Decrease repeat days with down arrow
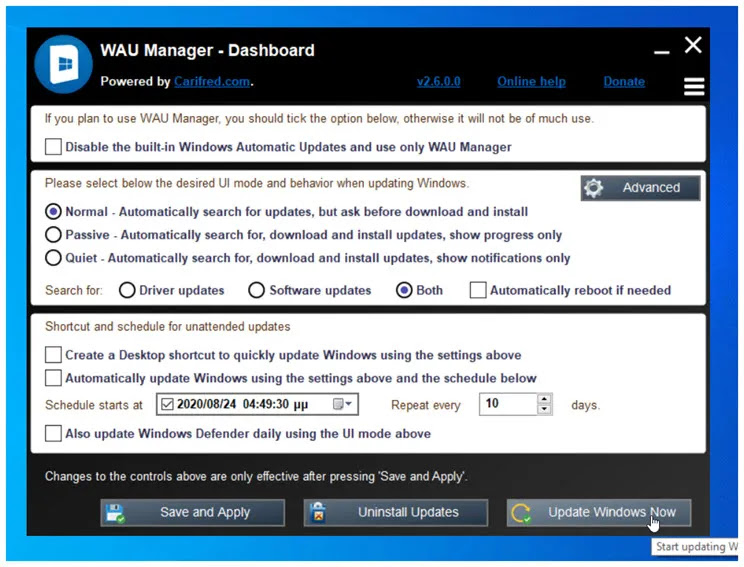Viewport: 744px width, 567px height. 544,409
